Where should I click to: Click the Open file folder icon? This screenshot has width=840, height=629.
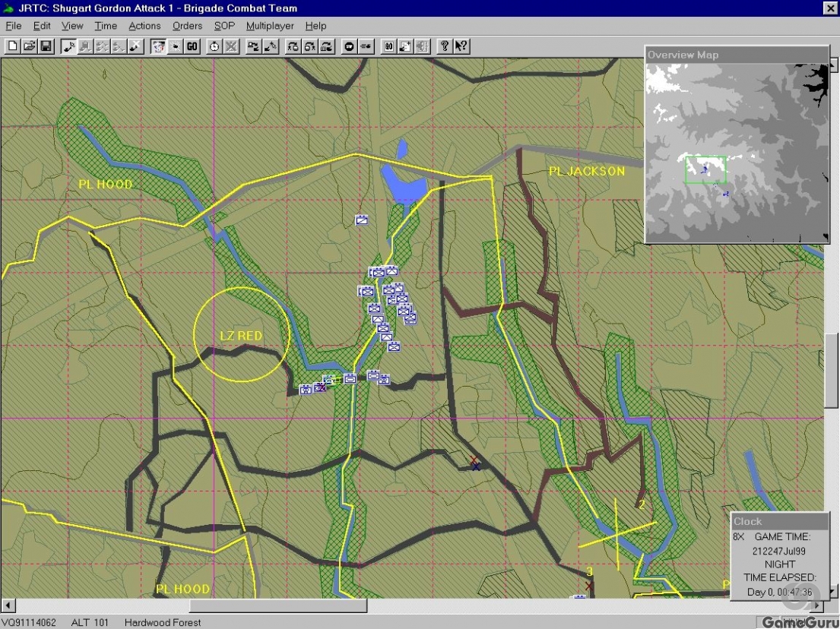[30, 46]
